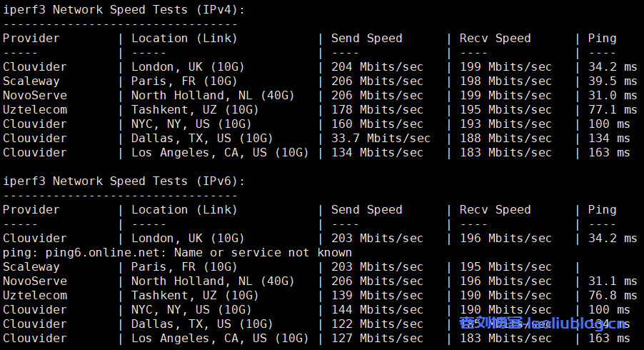Click the 122 Mbits/sec Dallas send speed
This screenshot has height=350, width=644.
coord(377,324)
